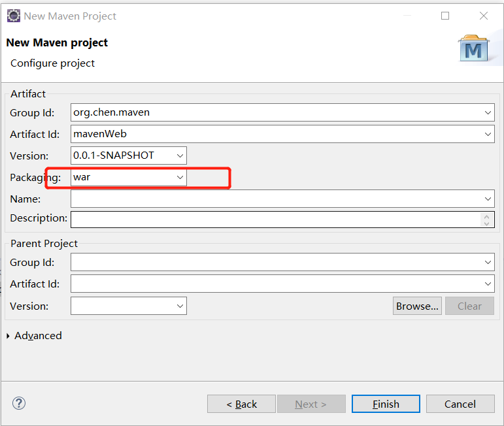This screenshot has height=426, width=504.
Task: Click the Browse... button
Action: [x=417, y=306]
